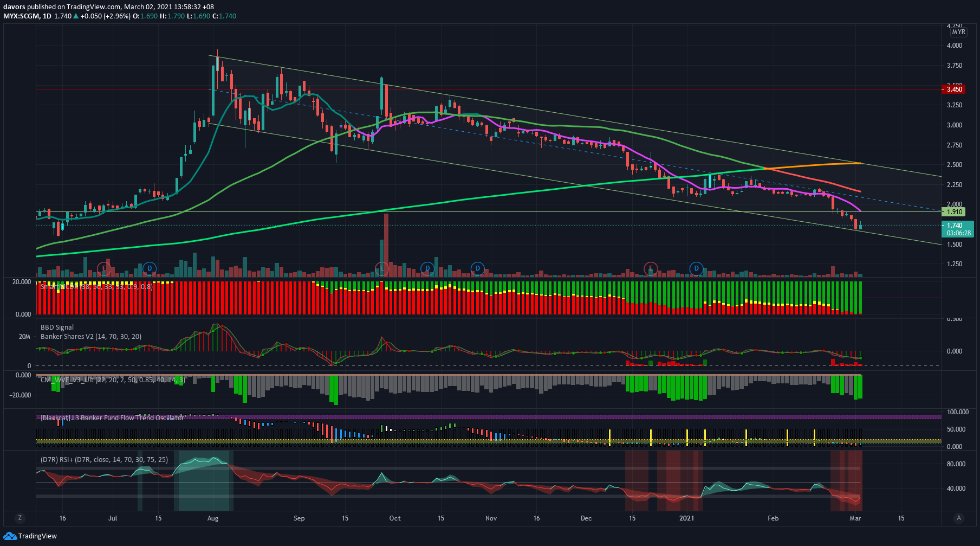The height and width of the screenshot is (546, 980).
Task: Select the CM_WVF_V3_Ult indicator label
Action: pyautogui.click(x=113, y=380)
